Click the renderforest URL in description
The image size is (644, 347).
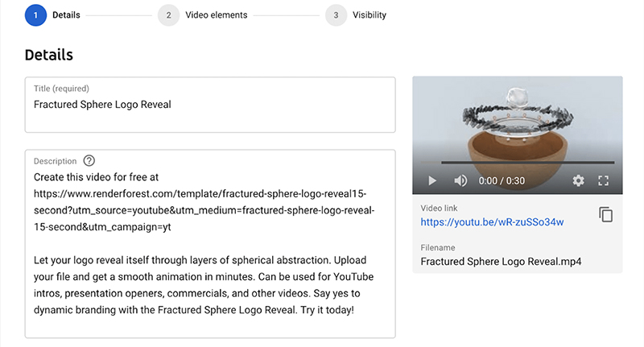204,210
